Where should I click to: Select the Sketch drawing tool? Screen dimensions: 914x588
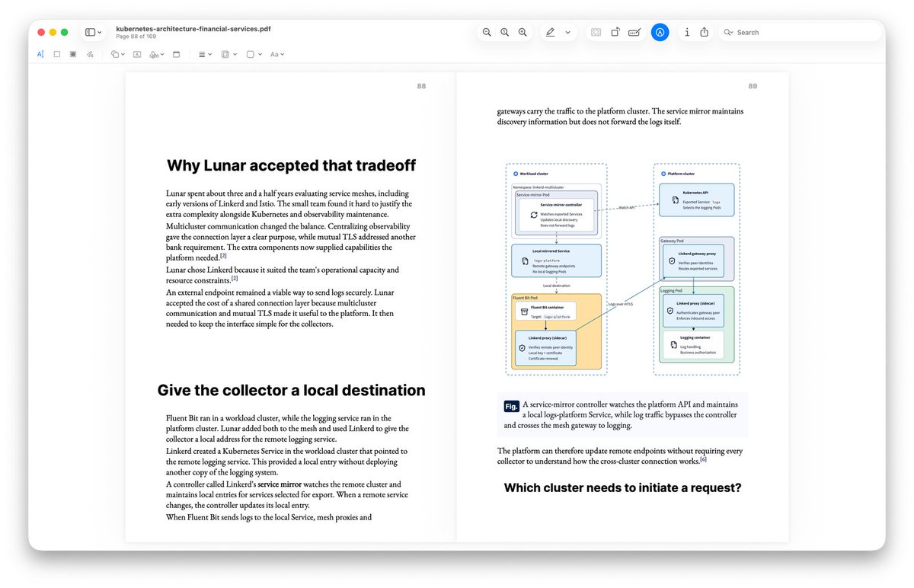point(90,54)
